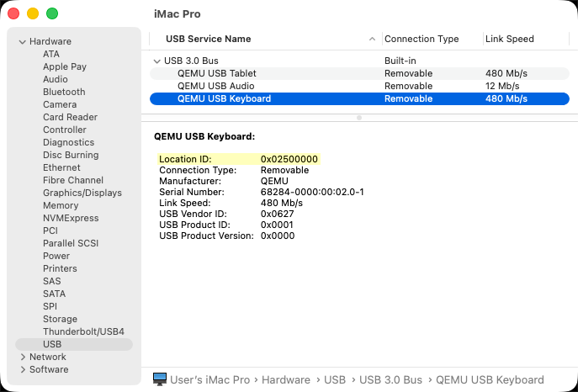
Task: Minimize the window with yellow button
Action: click(33, 13)
